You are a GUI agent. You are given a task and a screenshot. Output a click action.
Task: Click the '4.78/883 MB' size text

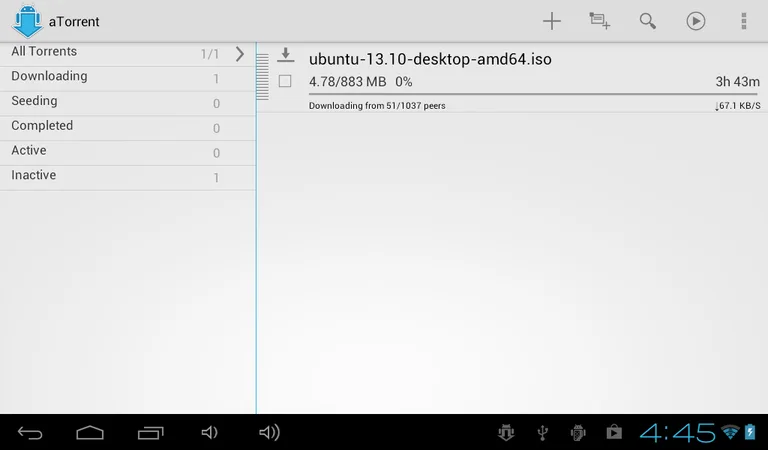point(347,82)
